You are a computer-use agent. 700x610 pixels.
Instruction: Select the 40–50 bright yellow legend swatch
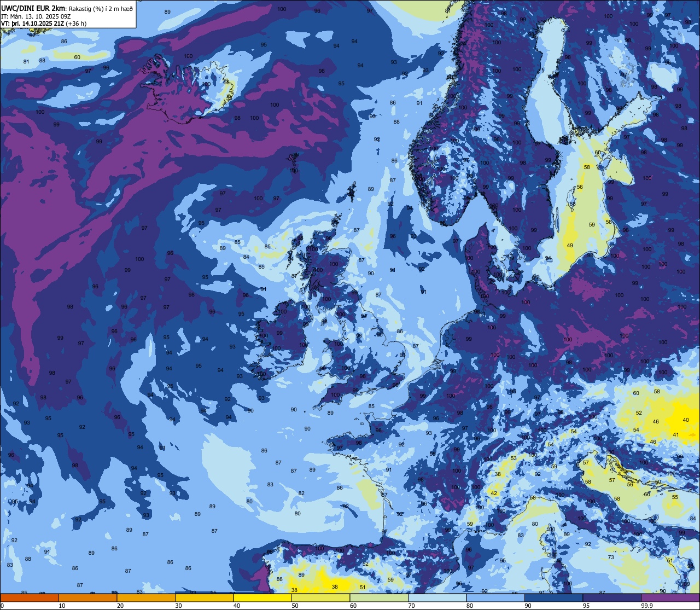pos(262,597)
